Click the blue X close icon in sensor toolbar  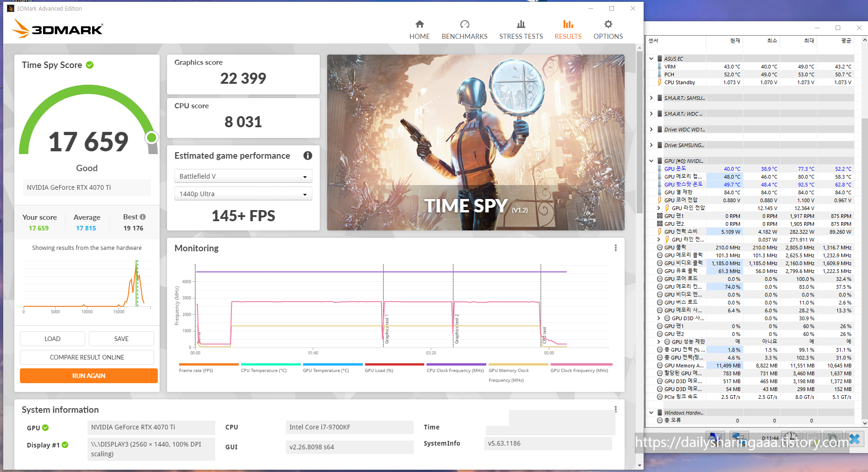(x=855, y=438)
